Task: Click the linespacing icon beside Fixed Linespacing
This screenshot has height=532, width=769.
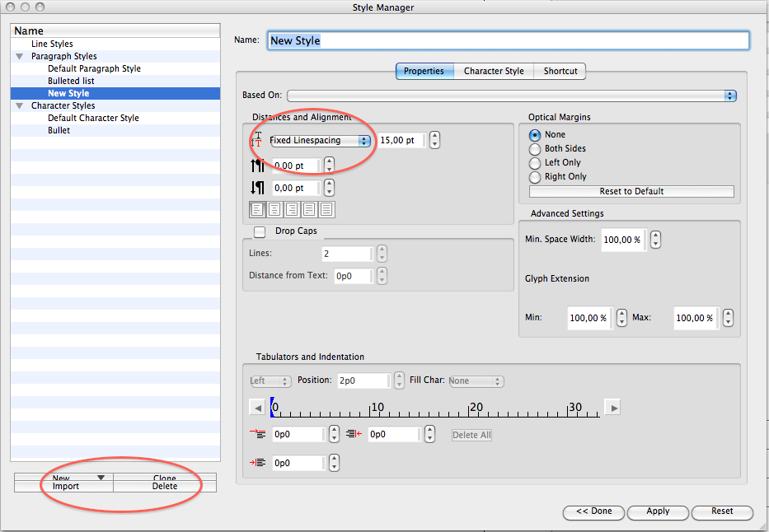Action: point(257,141)
